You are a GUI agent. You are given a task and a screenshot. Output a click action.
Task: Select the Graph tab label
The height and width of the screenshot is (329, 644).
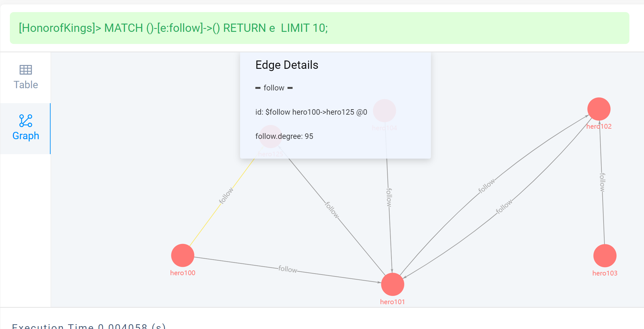click(26, 136)
